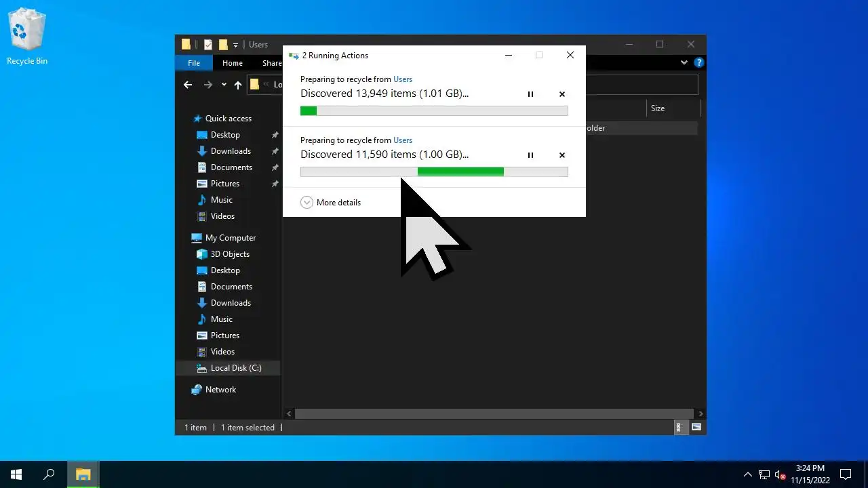Open Pictures under Quick access
Image resolution: width=868 pixels, height=488 pixels.
(225, 184)
